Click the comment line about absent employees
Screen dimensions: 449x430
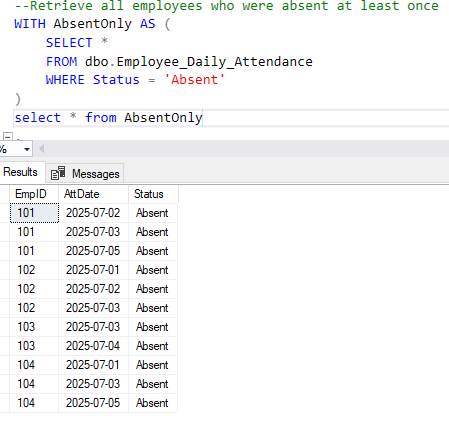tap(227, 6)
